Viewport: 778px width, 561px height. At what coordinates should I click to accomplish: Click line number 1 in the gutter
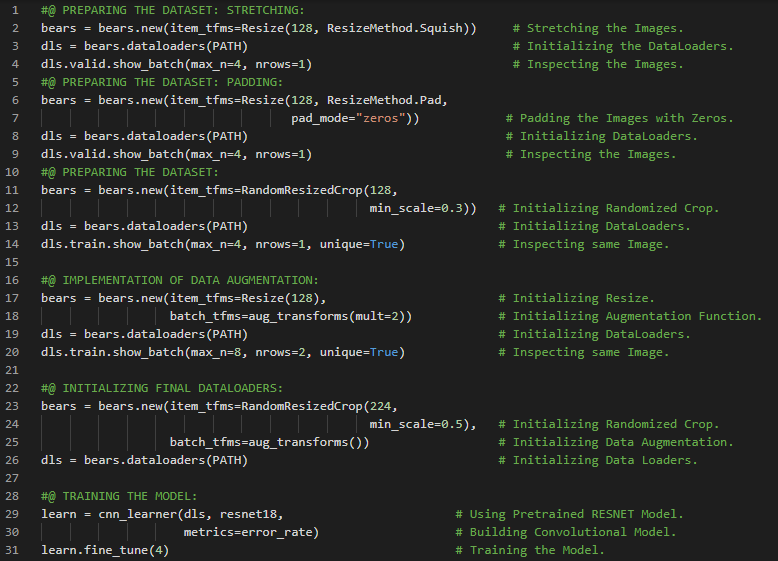[x=15, y=10]
